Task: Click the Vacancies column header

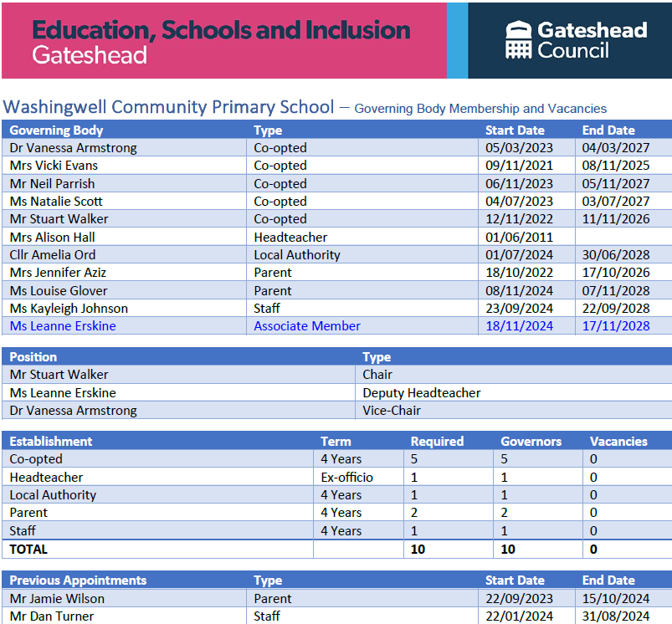Action: (x=618, y=441)
